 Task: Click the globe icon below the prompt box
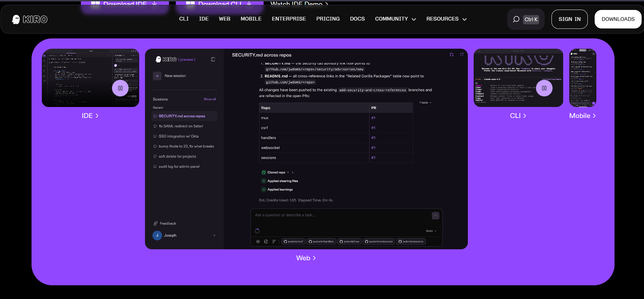point(258,241)
